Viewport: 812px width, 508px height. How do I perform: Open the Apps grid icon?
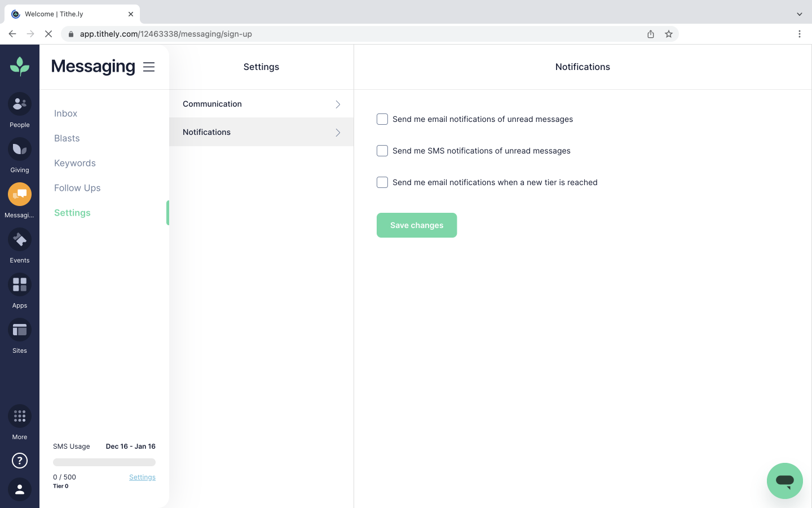tap(20, 284)
